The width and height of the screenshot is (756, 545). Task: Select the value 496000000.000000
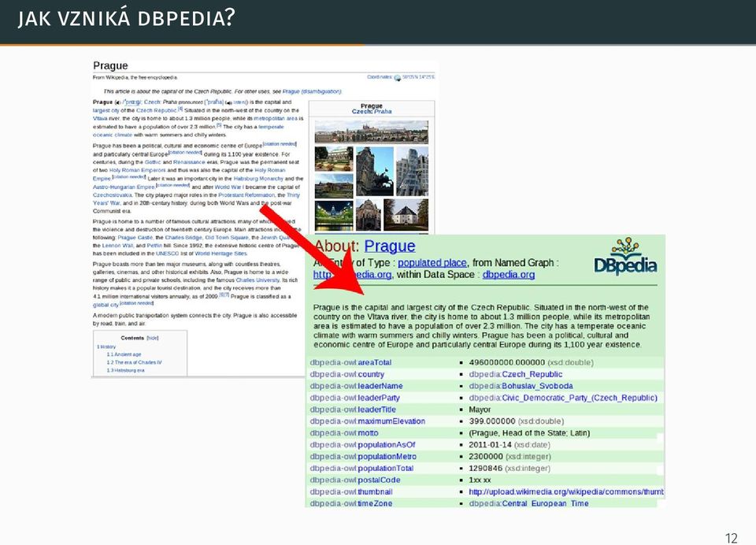(x=506, y=363)
